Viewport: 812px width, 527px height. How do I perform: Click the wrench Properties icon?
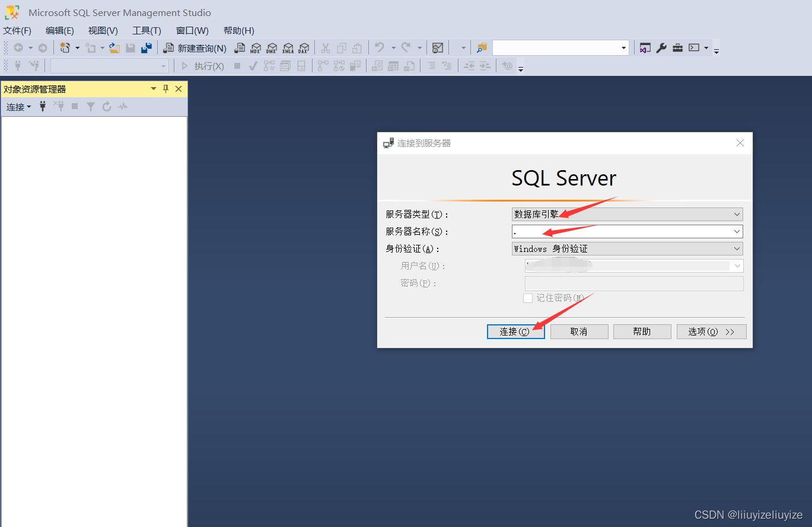661,48
